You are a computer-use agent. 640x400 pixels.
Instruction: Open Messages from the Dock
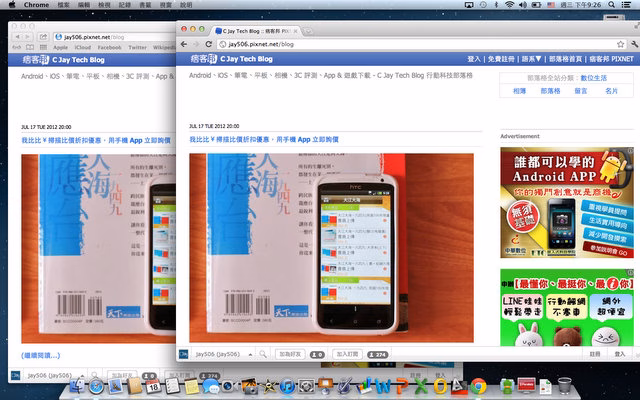click(211, 386)
